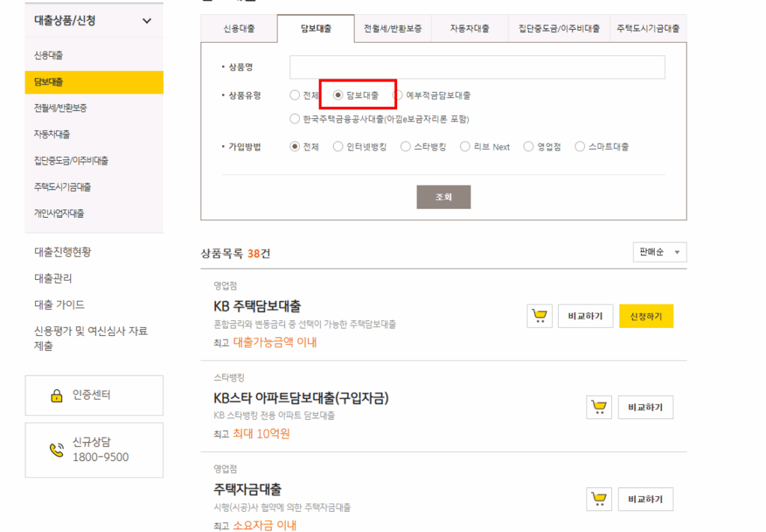Select 전체 under 가입방법
Image resolution: width=766 pixels, height=532 pixels.
tap(295, 147)
